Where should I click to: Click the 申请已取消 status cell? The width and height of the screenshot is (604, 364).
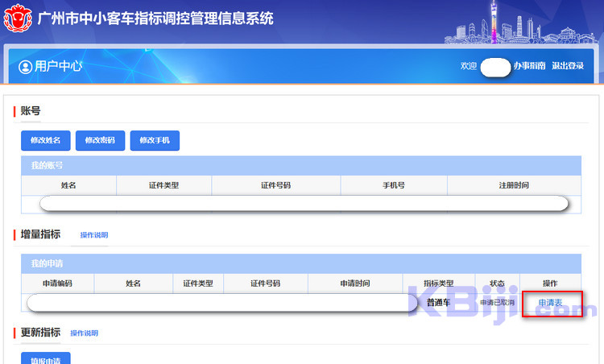[x=497, y=303]
